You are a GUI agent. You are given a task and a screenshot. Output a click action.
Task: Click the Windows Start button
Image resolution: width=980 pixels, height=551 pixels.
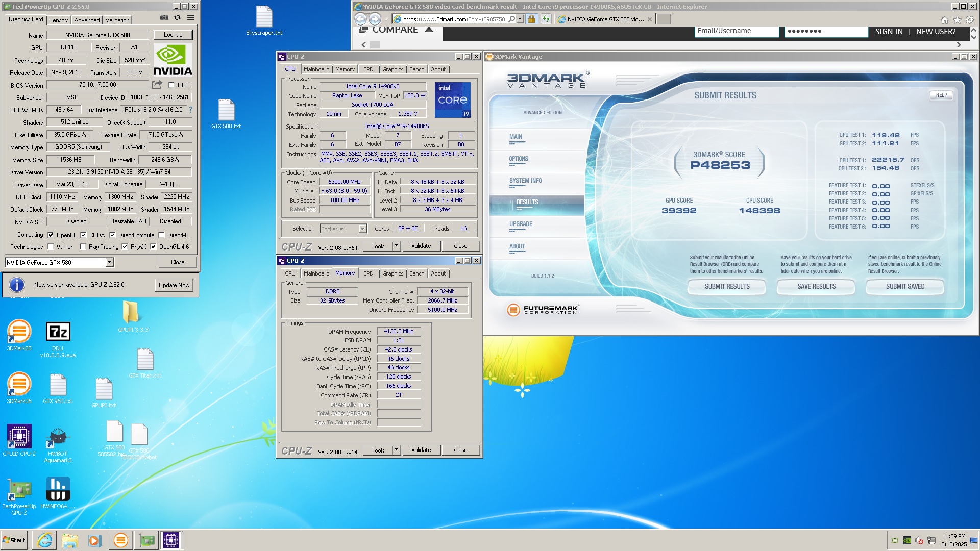pyautogui.click(x=14, y=540)
